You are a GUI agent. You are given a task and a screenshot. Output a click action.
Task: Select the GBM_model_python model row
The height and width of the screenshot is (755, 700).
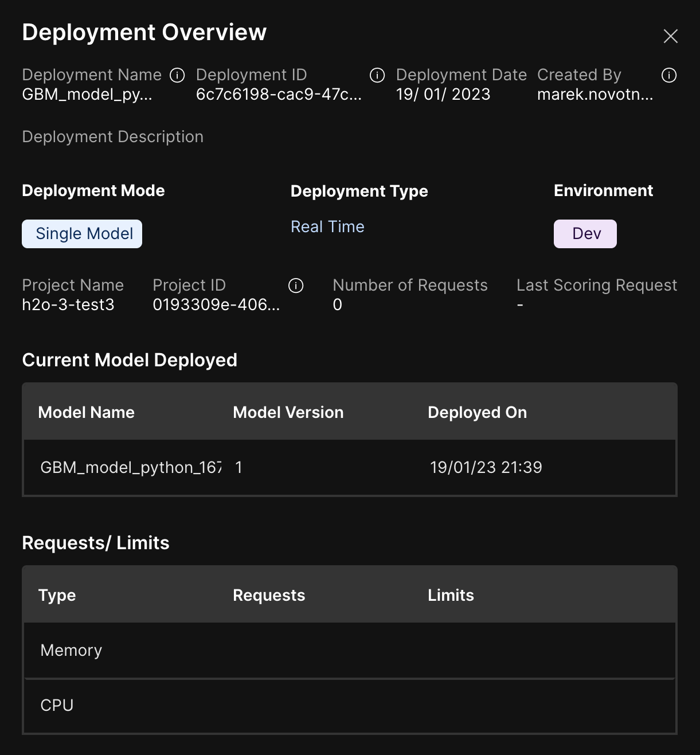tap(349, 468)
